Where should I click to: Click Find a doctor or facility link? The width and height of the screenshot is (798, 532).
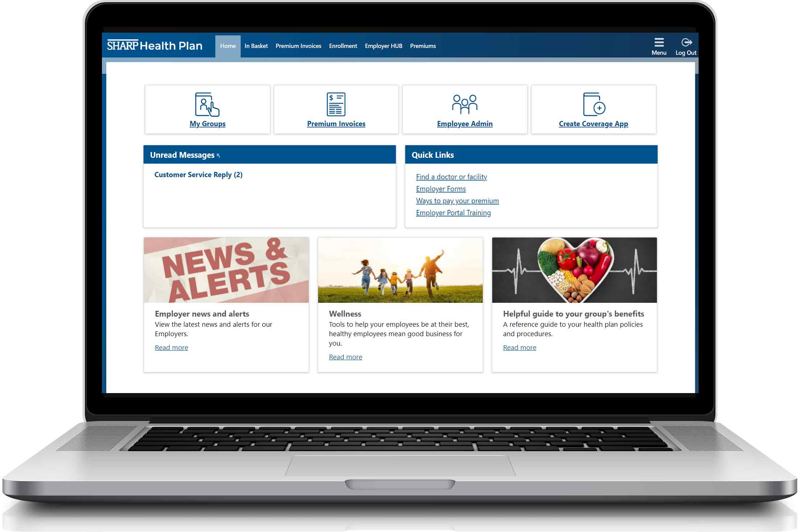click(451, 176)
